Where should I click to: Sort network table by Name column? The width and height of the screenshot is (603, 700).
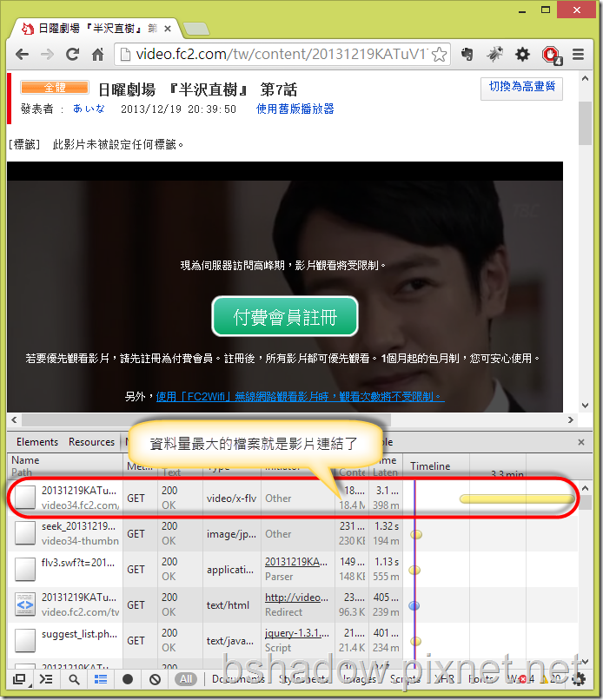[x=65, y=466]
